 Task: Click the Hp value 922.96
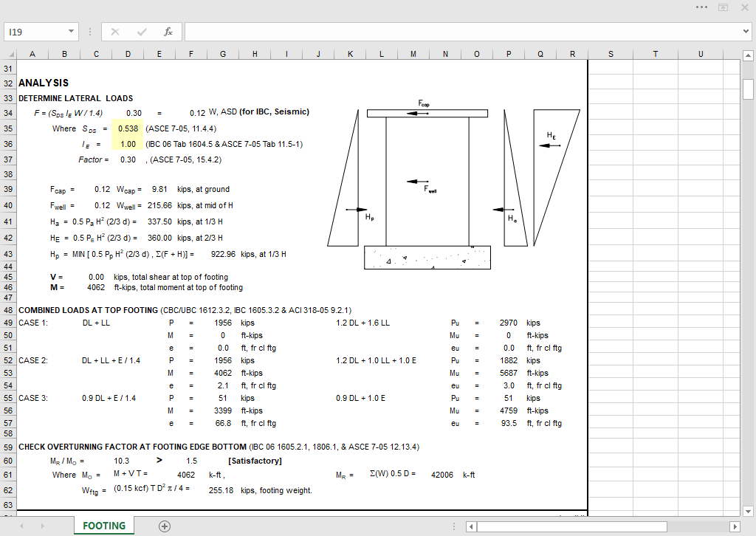click(223, 254)
